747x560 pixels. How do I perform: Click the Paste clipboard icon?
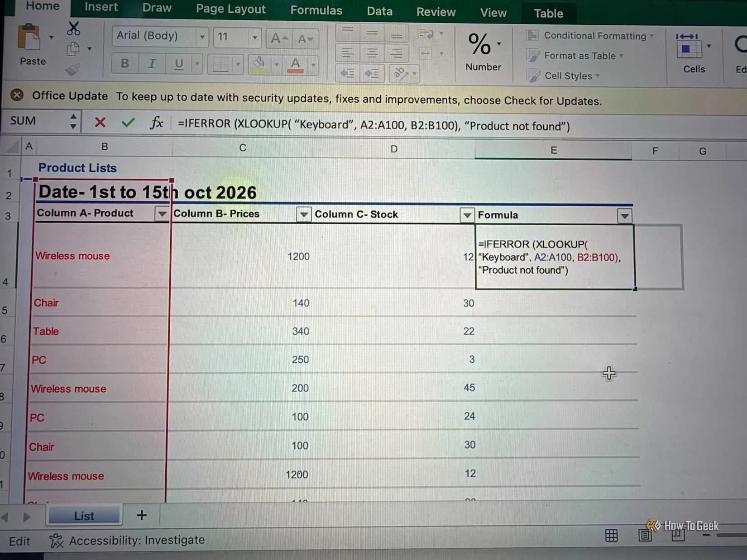pos(29,37)
